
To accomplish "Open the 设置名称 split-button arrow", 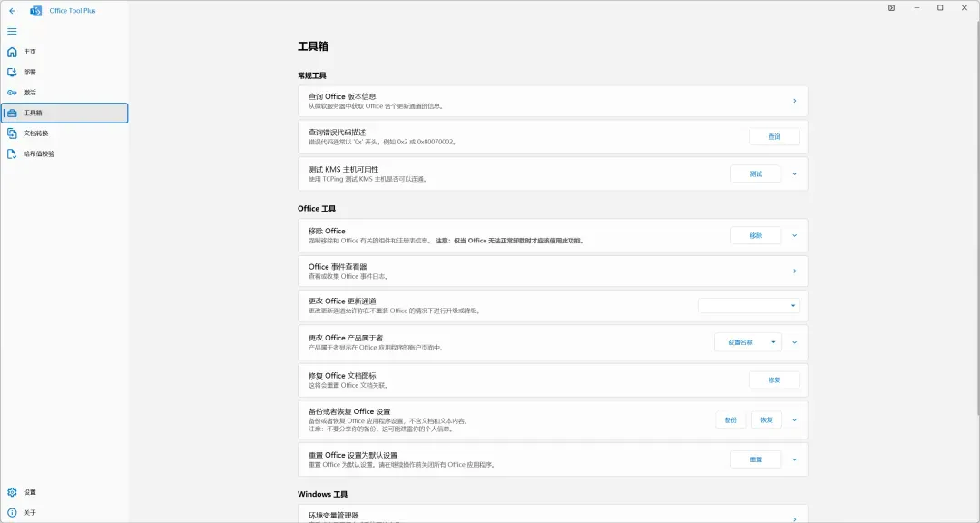I will pyautogui.click(x=773, y=342).
